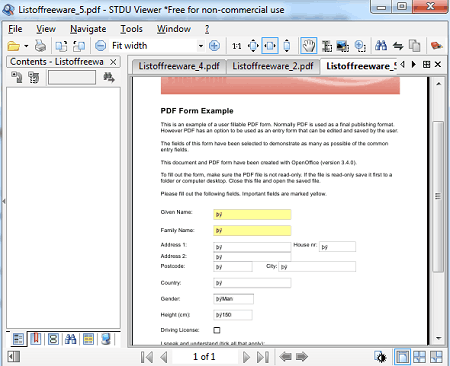Switch to Listoffreeware_4.pdf tab
The image size is (450, 366).
(179, 66)
